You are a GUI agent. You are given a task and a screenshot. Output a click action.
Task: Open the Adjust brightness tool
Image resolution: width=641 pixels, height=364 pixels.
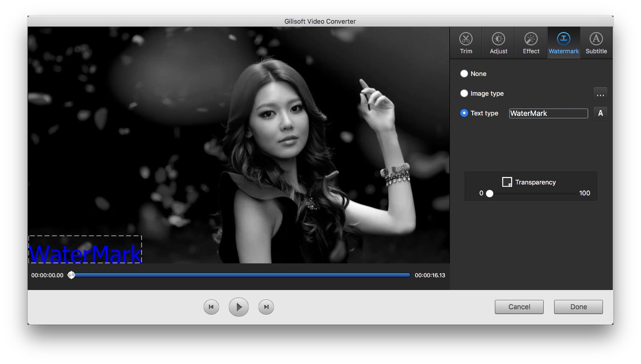[x=498, y=39]
